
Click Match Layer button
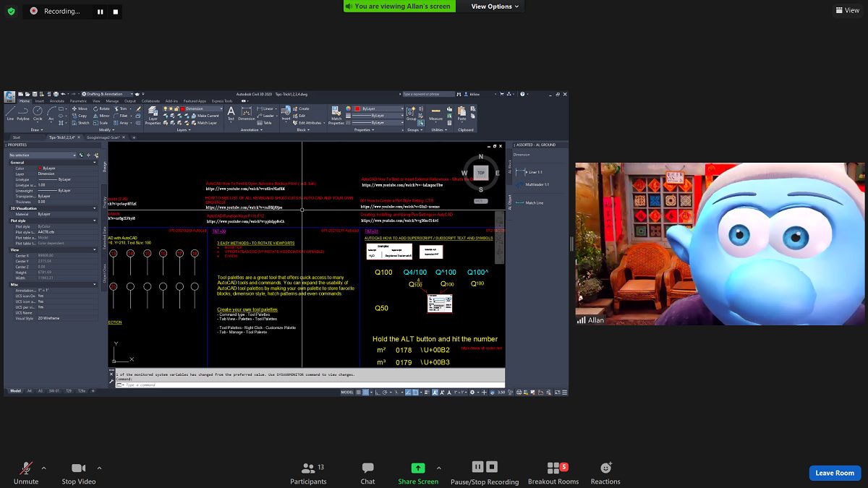point(205,123)
